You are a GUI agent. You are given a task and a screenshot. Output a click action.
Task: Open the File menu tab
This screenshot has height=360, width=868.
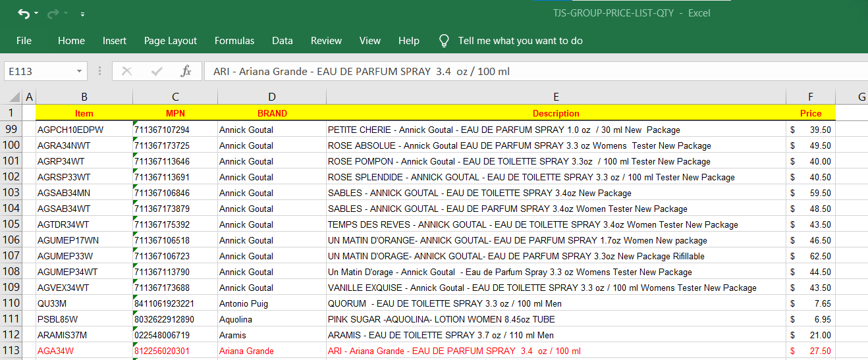click(24, 41)
